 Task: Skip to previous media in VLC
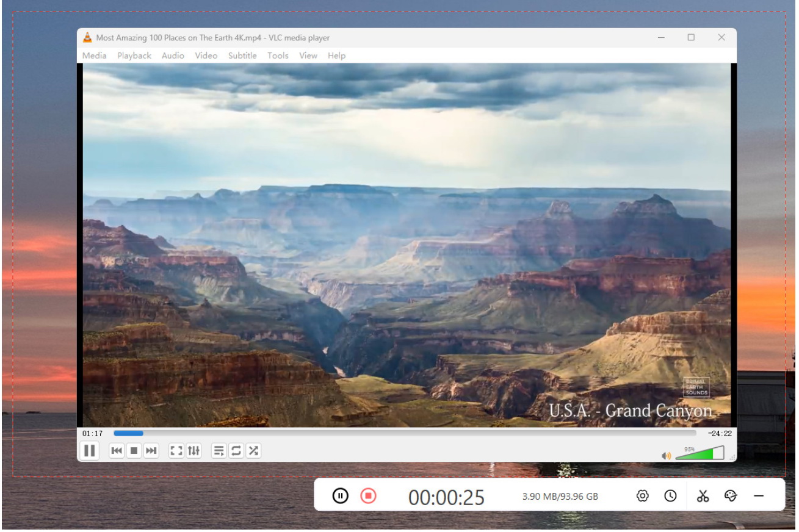point(117,451)
